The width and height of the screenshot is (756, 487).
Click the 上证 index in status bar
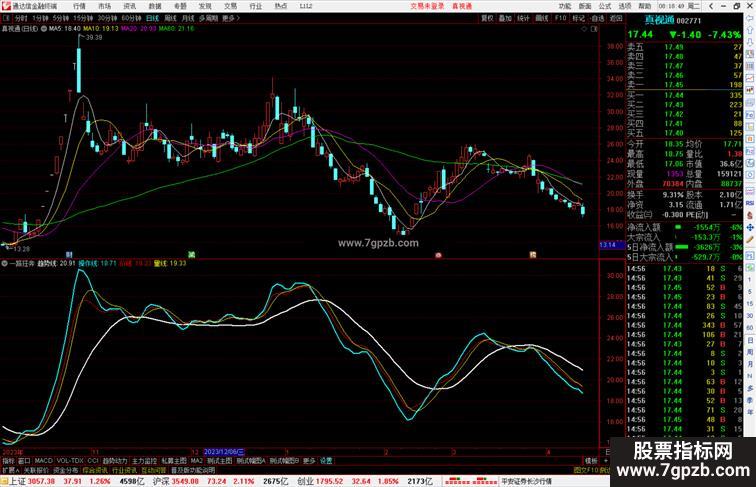[18, 481]
